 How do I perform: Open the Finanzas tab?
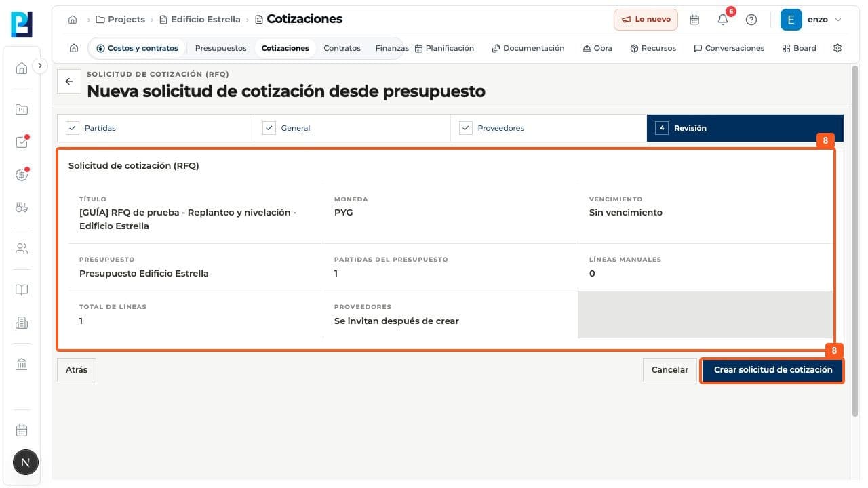click(x=392, y=48)
